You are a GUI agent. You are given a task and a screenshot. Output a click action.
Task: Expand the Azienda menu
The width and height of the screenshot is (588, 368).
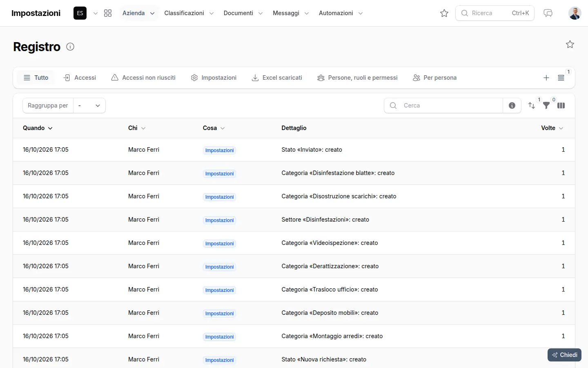coord(138,13)
